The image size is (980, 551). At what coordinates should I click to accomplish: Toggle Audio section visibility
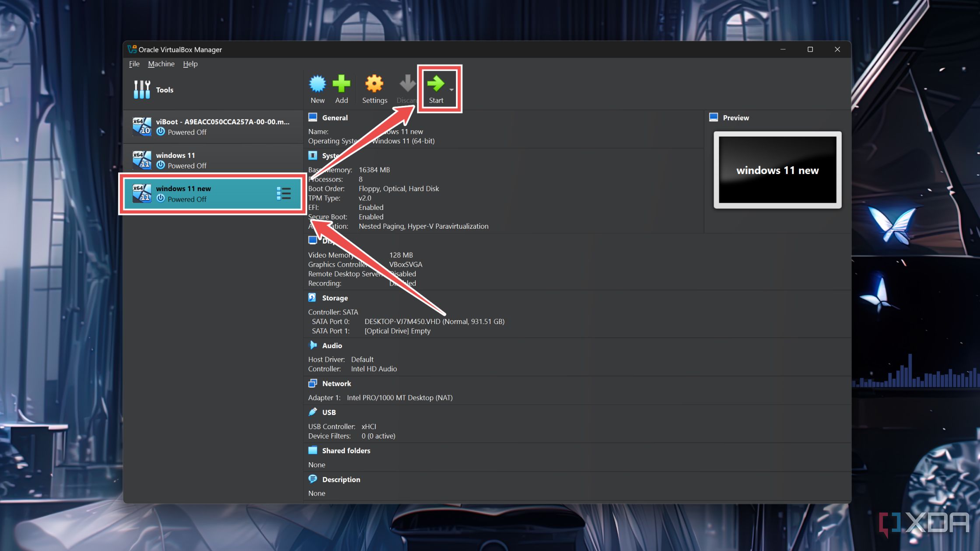(x=332, y=345)
